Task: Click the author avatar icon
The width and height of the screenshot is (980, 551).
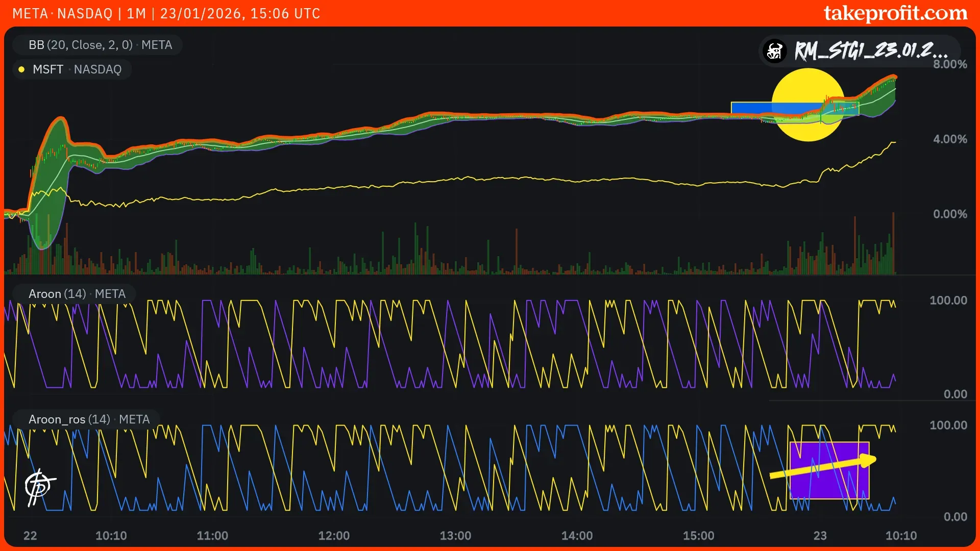Action: (x=775, y=51)
